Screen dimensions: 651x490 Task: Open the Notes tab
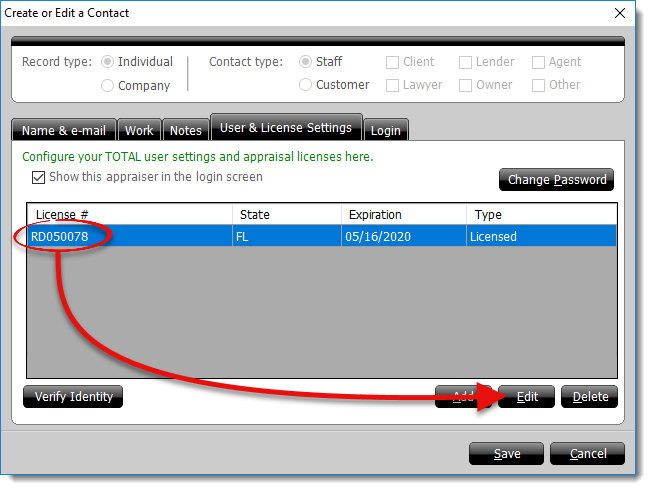(x=185, y=131)
